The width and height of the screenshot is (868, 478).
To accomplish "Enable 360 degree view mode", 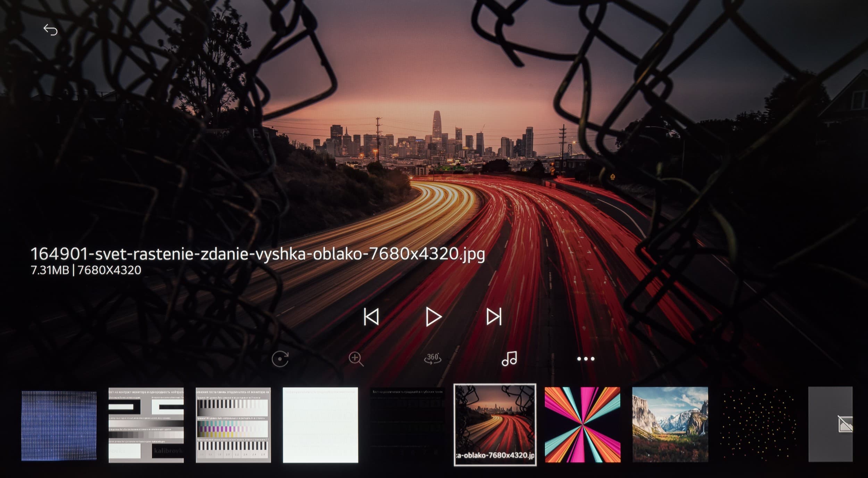I will coord(433,358).
